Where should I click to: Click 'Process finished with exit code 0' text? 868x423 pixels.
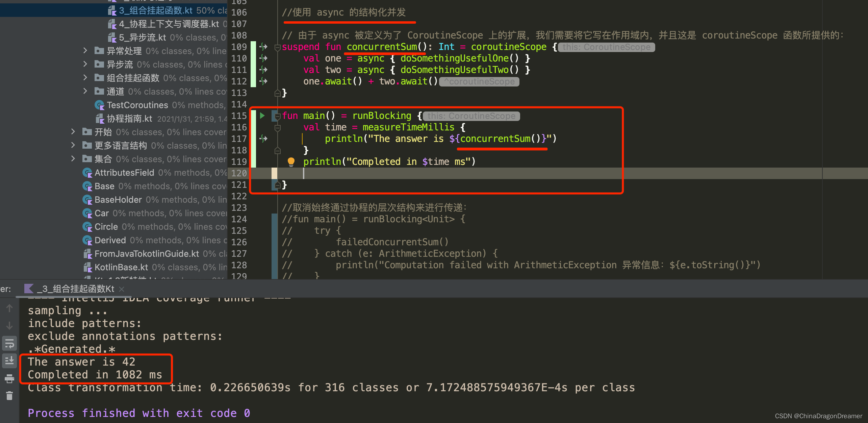point(139,413)
